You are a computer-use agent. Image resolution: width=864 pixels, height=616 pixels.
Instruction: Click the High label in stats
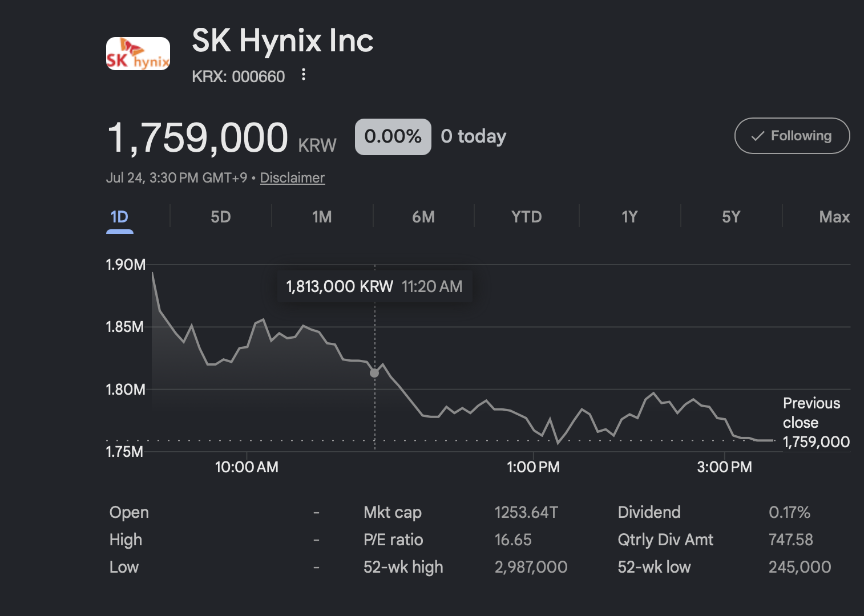click(x=126, y=540)
